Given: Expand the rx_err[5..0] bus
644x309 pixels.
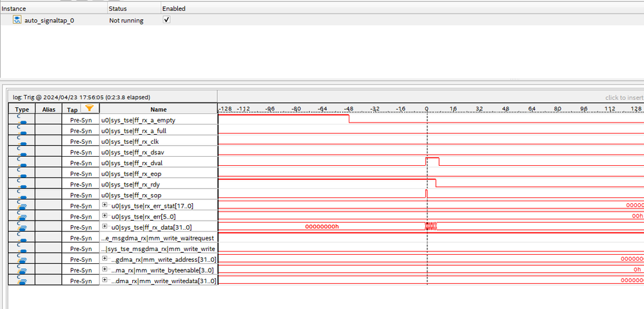Looking at the screenshot, I should click(x=104, y=215).
